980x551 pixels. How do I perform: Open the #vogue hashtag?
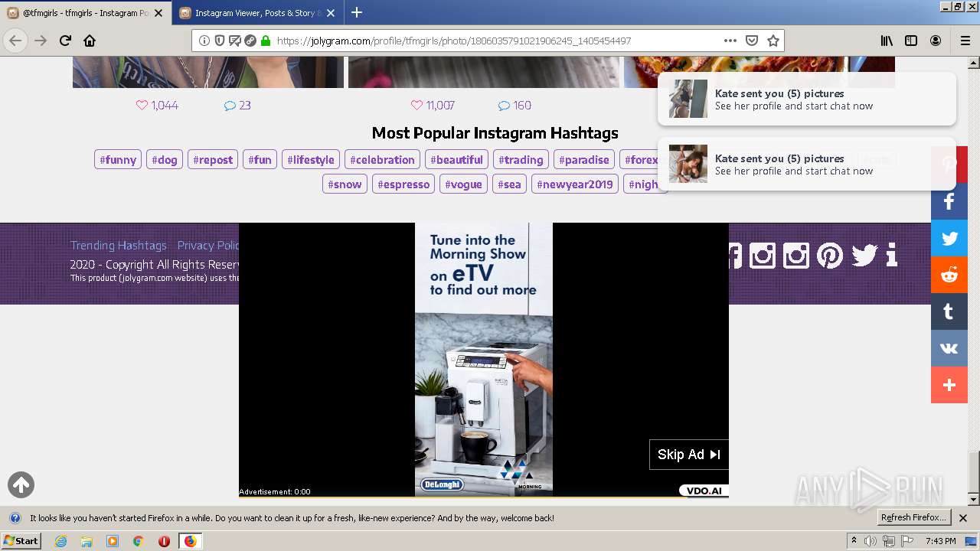pyautogui.click(x=463, y=184)
